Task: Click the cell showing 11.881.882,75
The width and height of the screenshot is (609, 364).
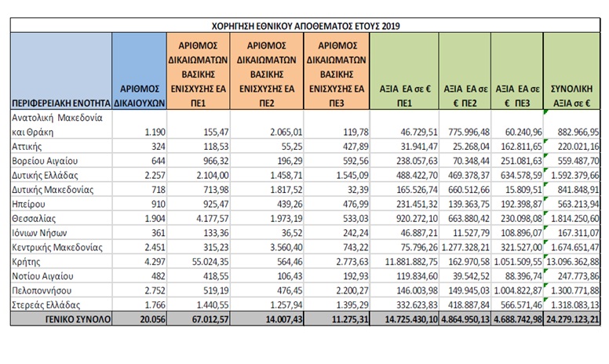Action: pos(406,260)
